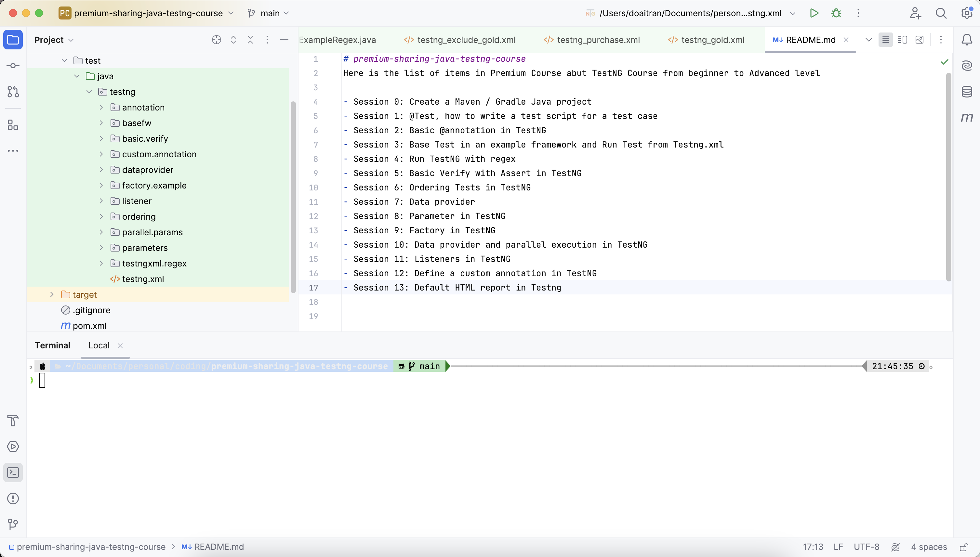This screenshot has width=980, height=557.
Task: Expand the dataprovider package
Action: (101, 170)
